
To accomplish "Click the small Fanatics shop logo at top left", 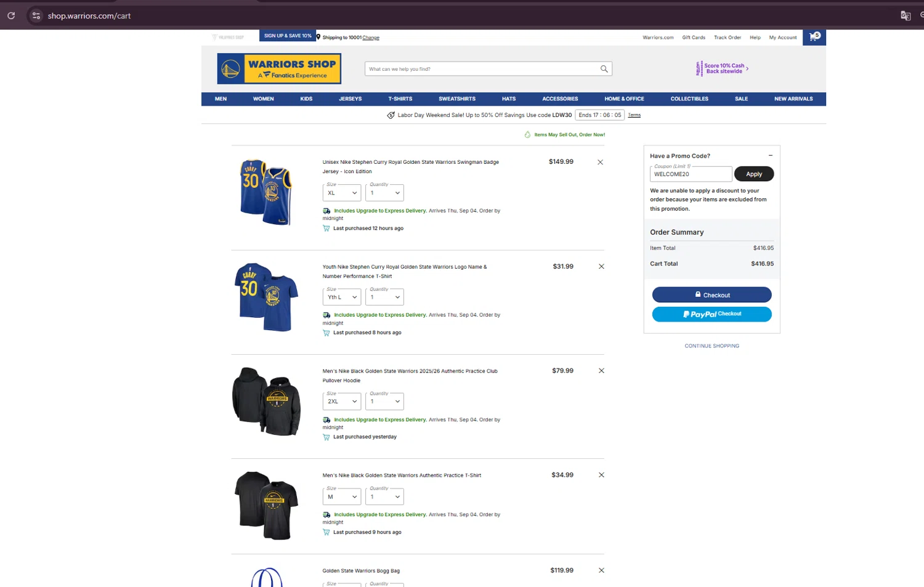I will click(228, 37).
